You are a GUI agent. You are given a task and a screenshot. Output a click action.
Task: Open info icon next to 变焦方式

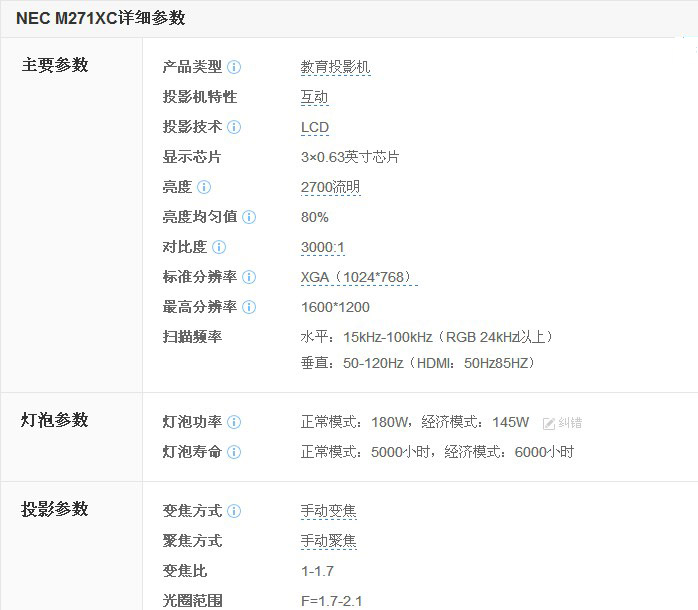(234, 511)
